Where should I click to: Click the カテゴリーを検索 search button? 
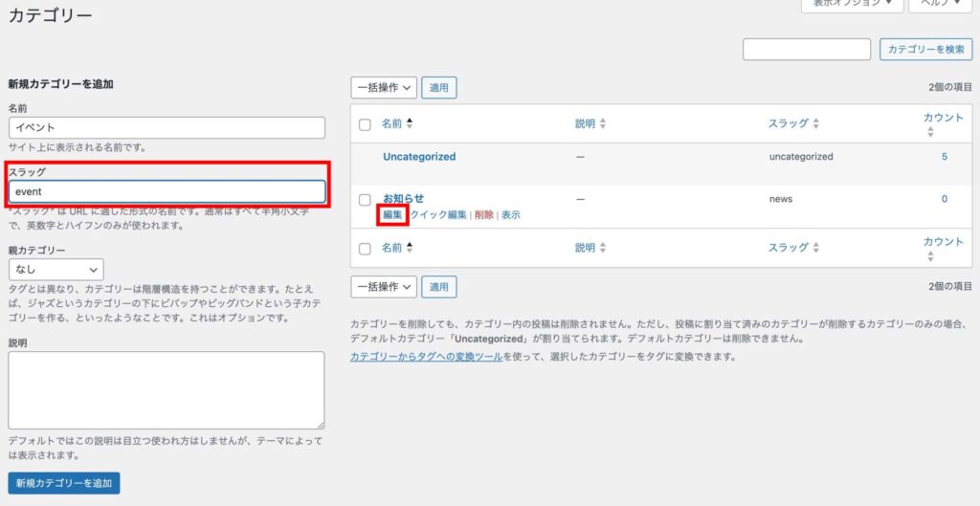pos(925,49)
